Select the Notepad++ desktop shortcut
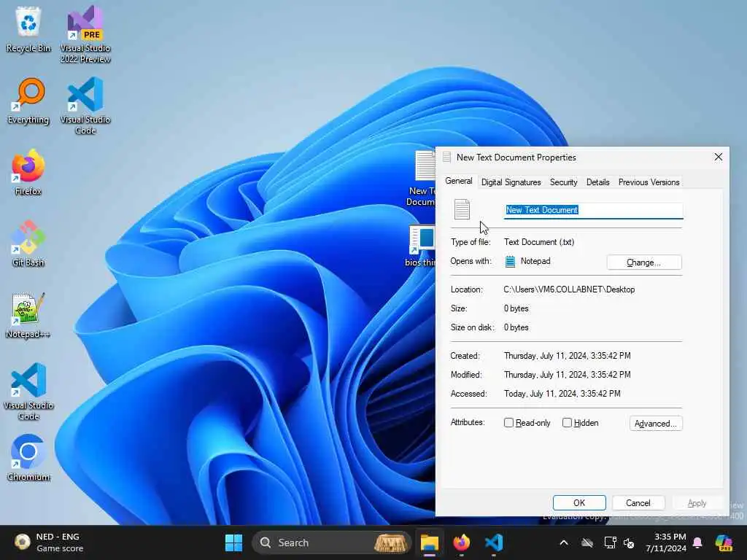The height and width of the screenshot is (560, 747). (28, 315)
